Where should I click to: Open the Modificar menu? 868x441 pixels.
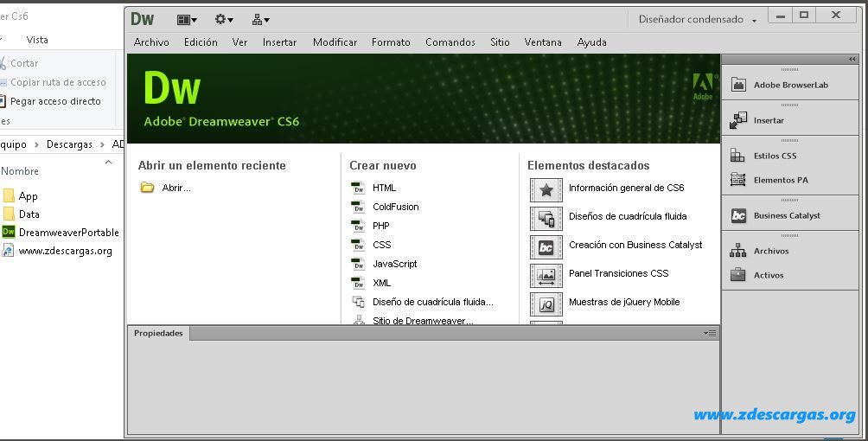tap(335, 42)
